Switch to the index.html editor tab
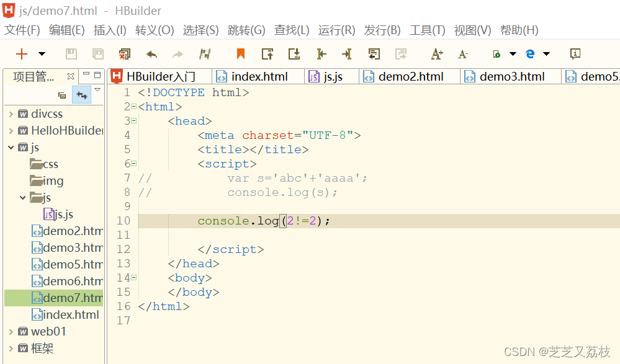The image size is (620, 364). 258,76
